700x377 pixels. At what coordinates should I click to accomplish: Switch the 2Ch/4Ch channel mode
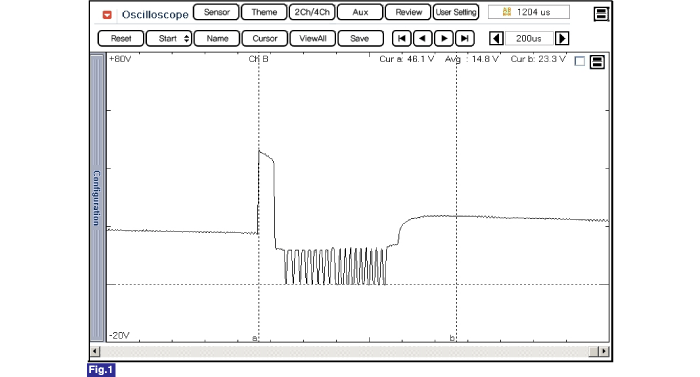tap(312, 12)
